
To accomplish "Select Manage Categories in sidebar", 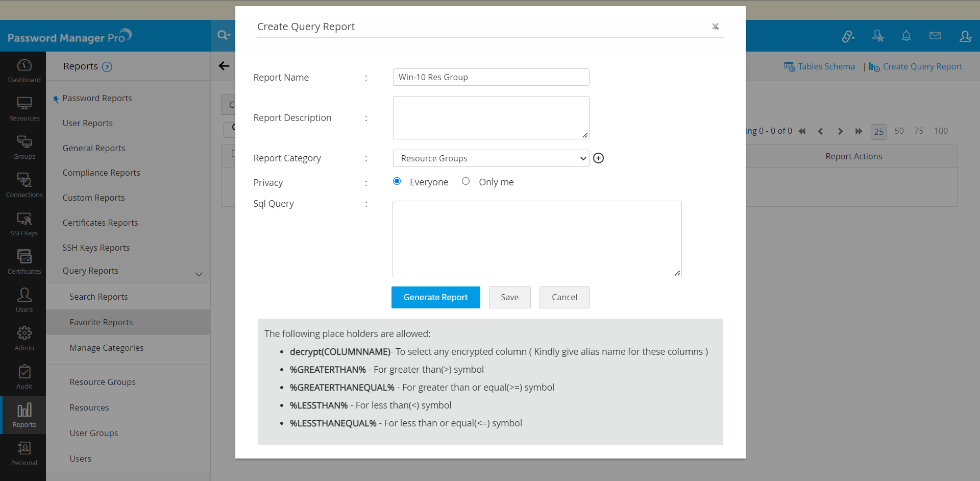I will coord(106,348).
